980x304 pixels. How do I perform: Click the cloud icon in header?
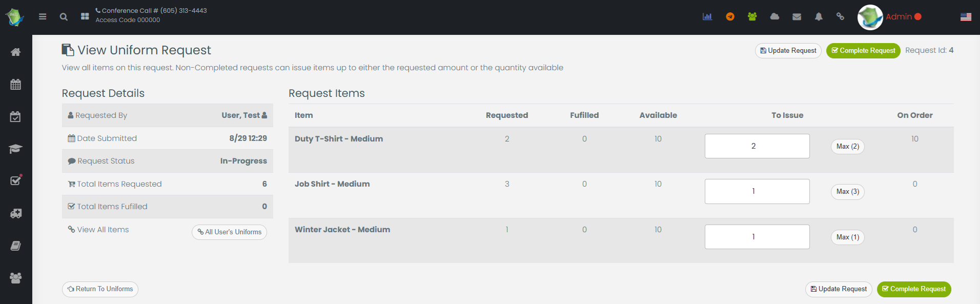click(x=774, y=16)
